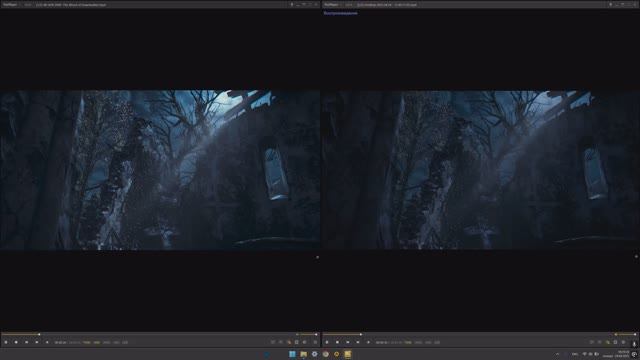
Task: Seek in the right player's progress bar
Action: 467,334
